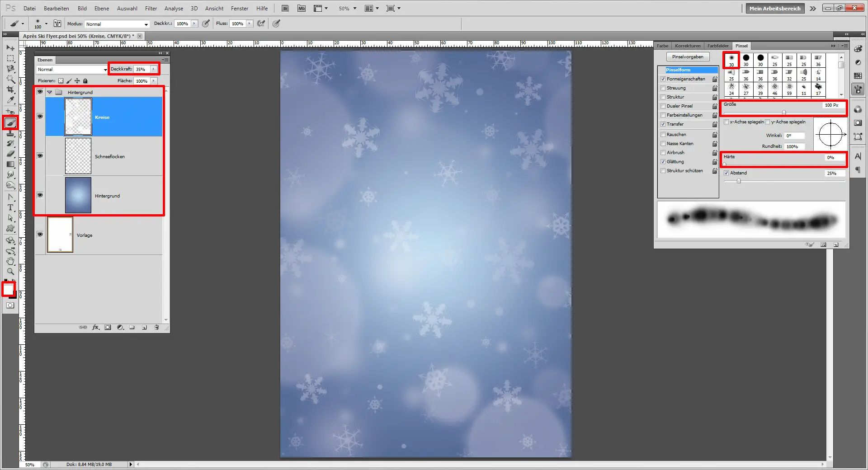Screen dimensions: 868x470
Task: Select the Crop tool
Action: pos(10,89)
